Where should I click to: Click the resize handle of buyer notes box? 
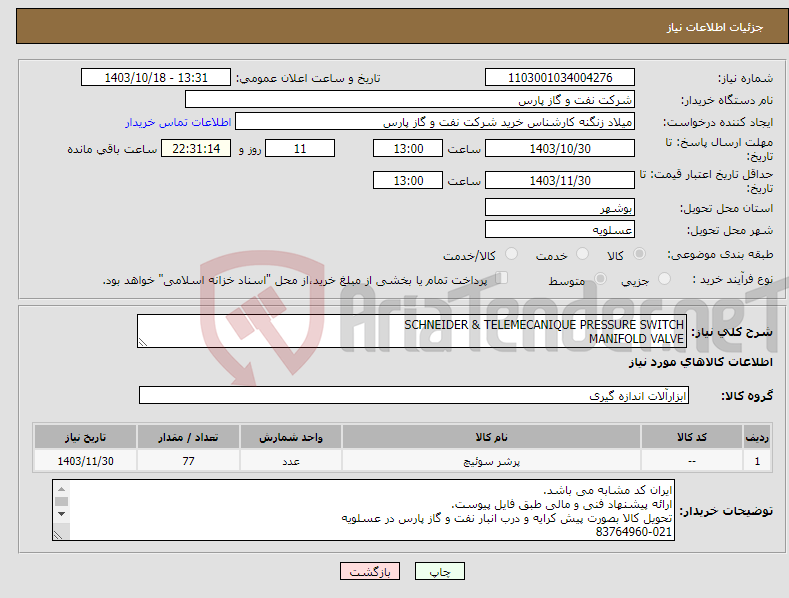point(58,535)
